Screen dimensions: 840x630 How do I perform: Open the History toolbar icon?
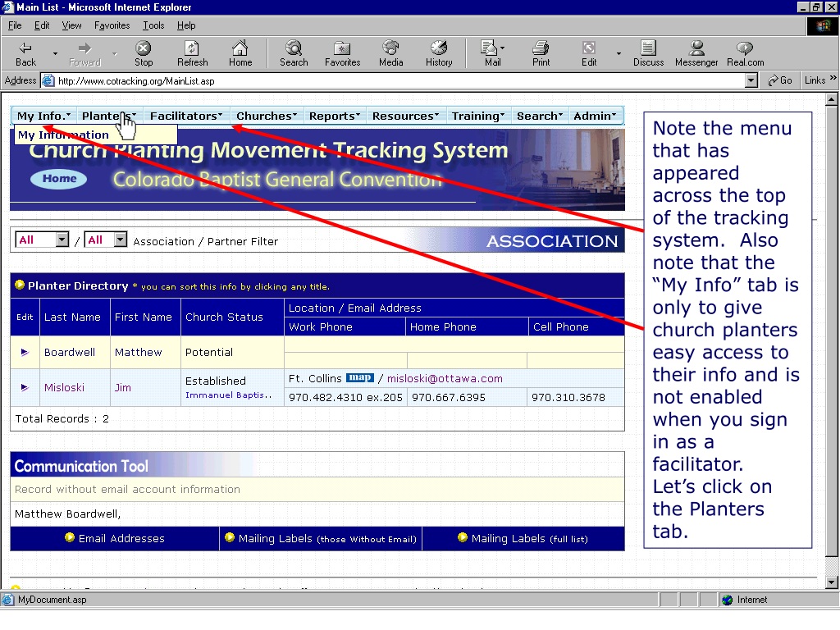(439, 53)
